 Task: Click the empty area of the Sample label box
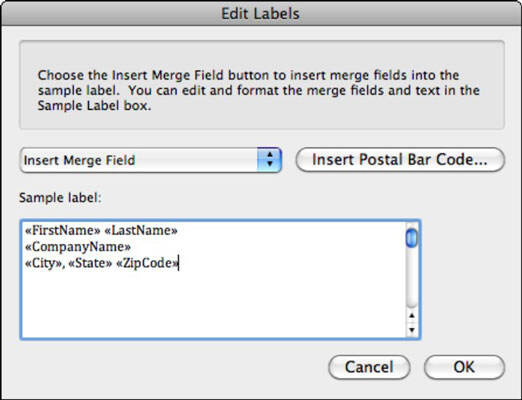point(213,305)
